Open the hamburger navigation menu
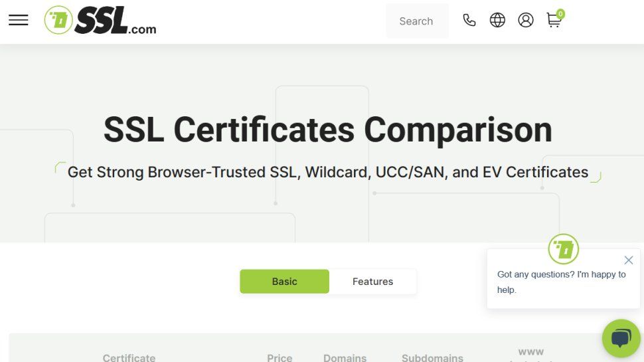 [19, 21]
